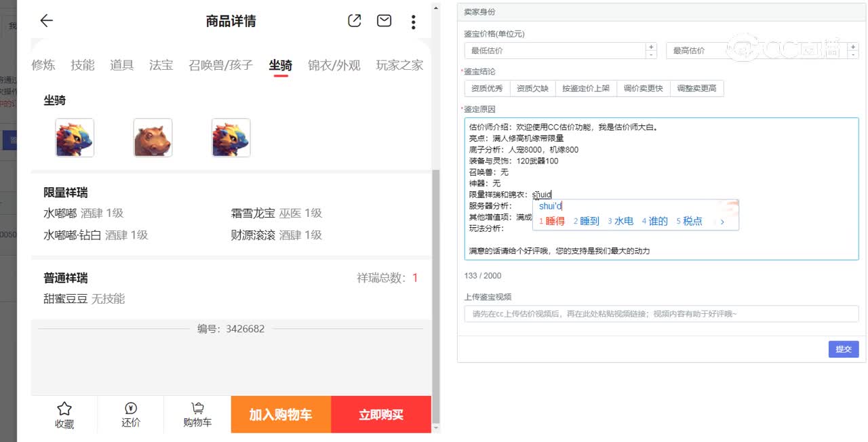Pick the 调价卖更快 option
This screenshot has height=442, width=868.
pos(644,88)
